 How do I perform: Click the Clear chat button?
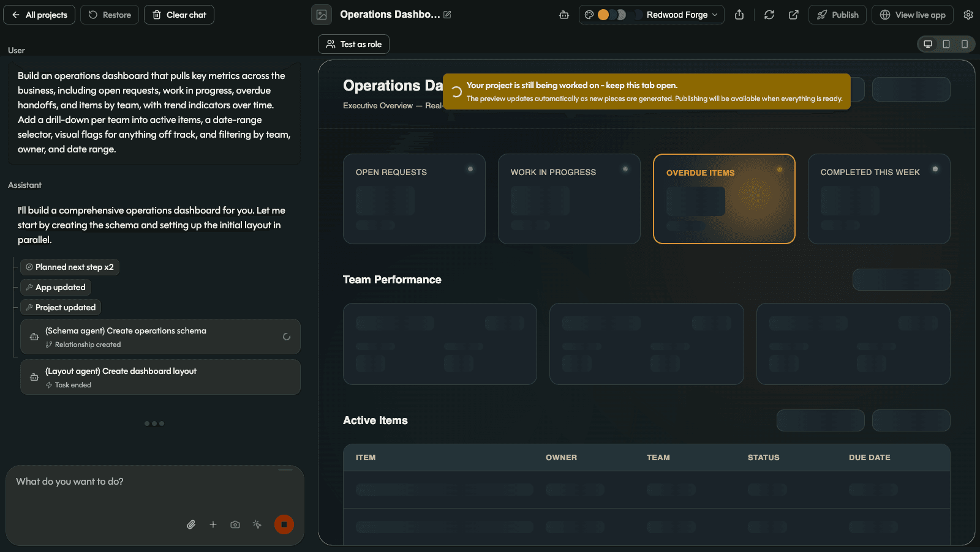tap(179, 15)
